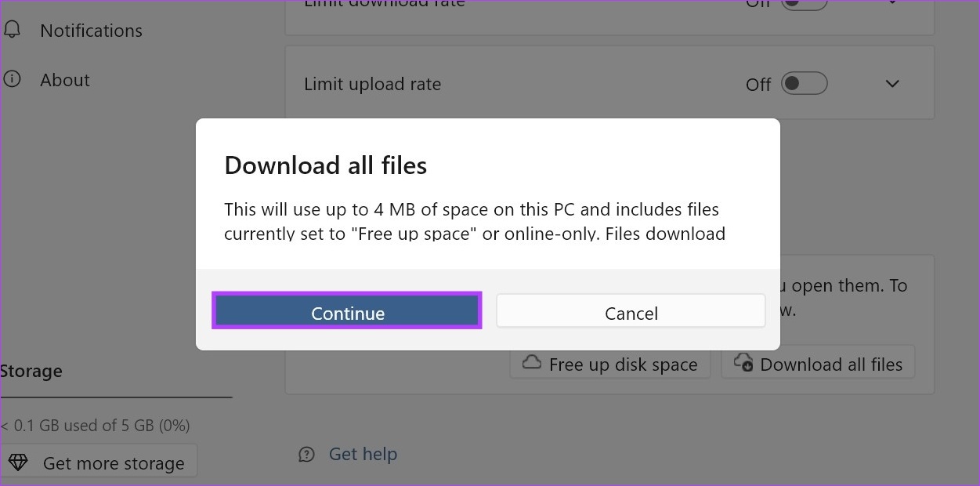980x486 pixels.
Task: Click the question bubble icon beside Get help
Action: (x=307, y=455)
